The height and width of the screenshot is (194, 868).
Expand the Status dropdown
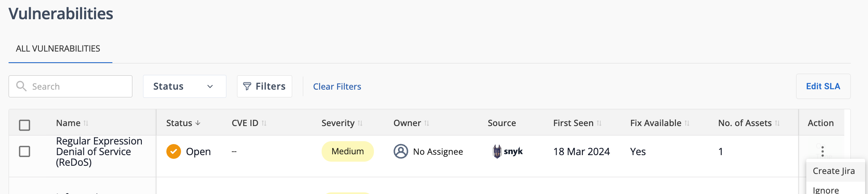[x=185, y=86]
